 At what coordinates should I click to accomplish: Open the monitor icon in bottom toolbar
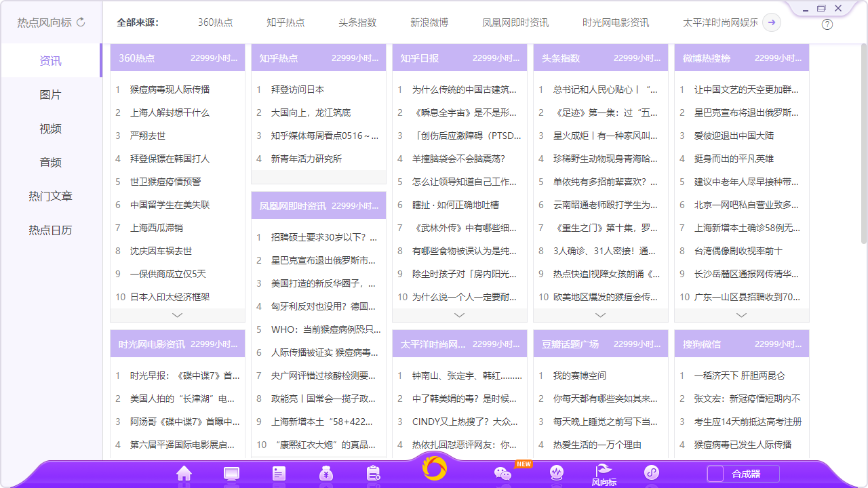tap(231, 474)
